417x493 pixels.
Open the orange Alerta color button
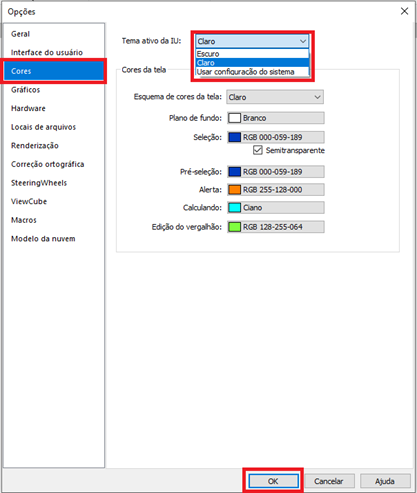pyautogui.click(x=276, y=190)
